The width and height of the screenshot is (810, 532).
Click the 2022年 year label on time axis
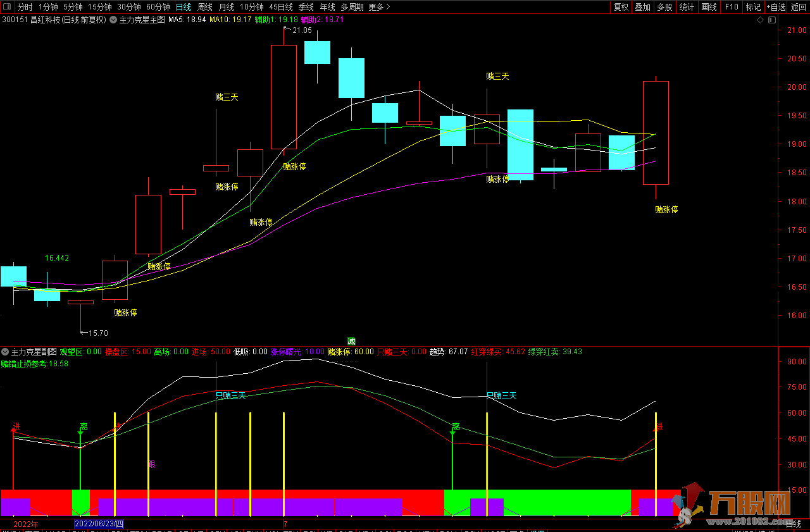(25, 524)
